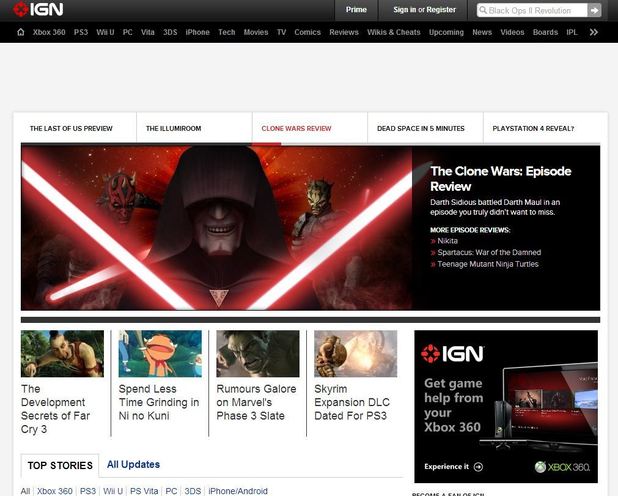
Task: Open the 3DS nav section
Action: (170, 32)
